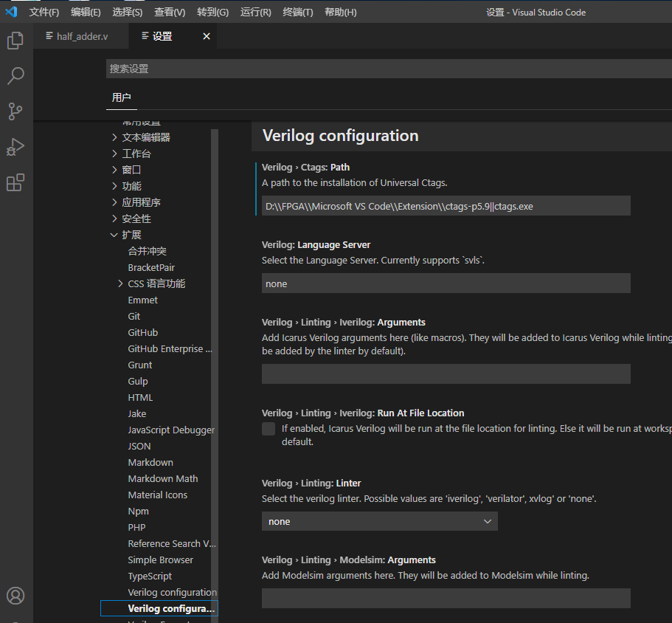Select PHP in the settings tree

(x=136, y=528)
